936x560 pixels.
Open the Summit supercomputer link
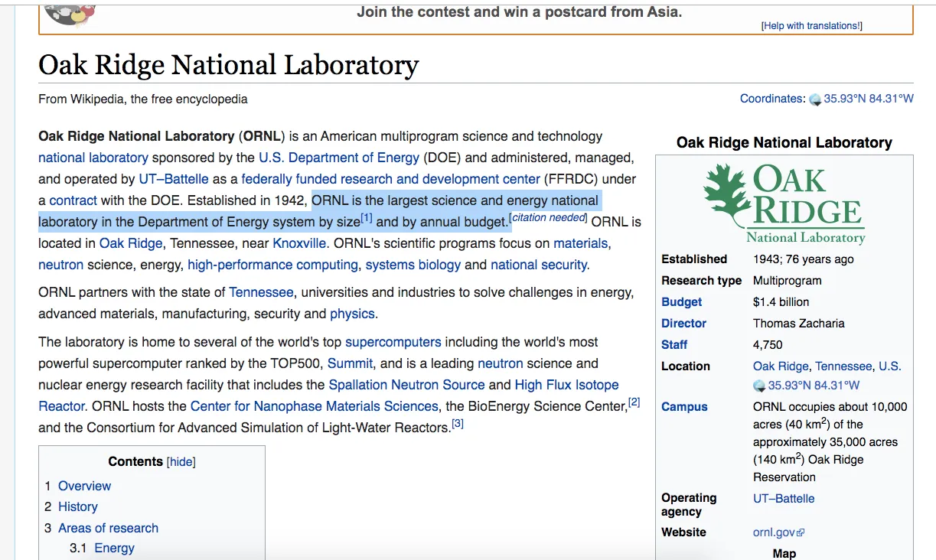tap(351, 363)
